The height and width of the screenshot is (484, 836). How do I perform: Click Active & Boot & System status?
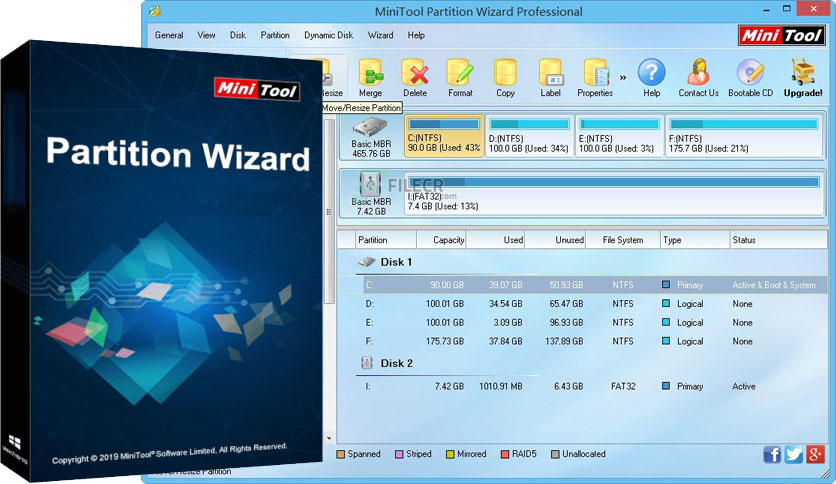[774, 285]
